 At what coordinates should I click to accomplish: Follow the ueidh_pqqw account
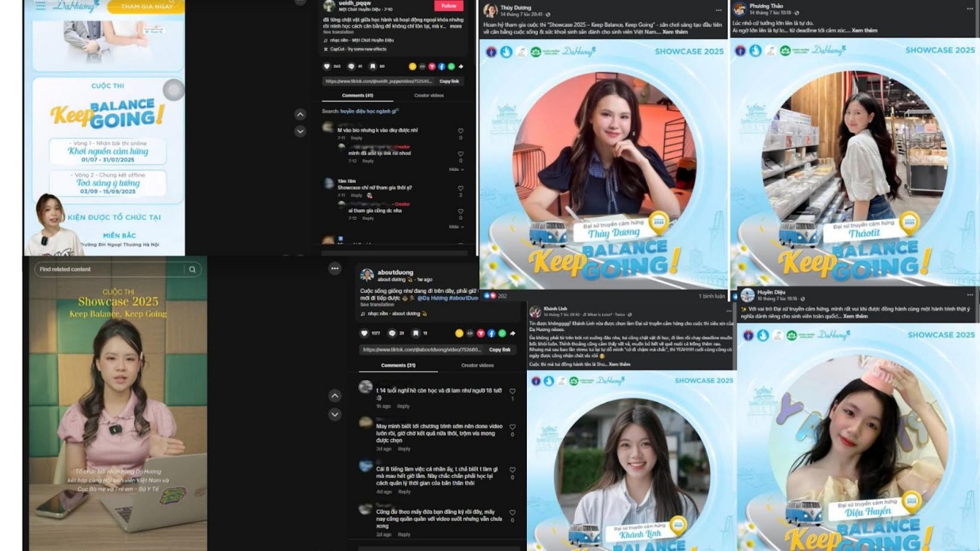point(449,6)
